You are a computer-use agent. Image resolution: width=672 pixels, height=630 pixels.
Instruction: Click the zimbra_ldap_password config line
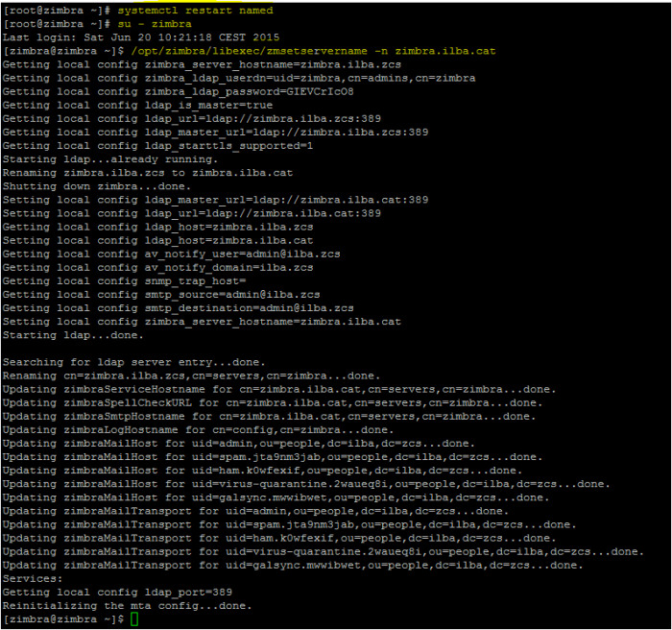tap(179, 92)
